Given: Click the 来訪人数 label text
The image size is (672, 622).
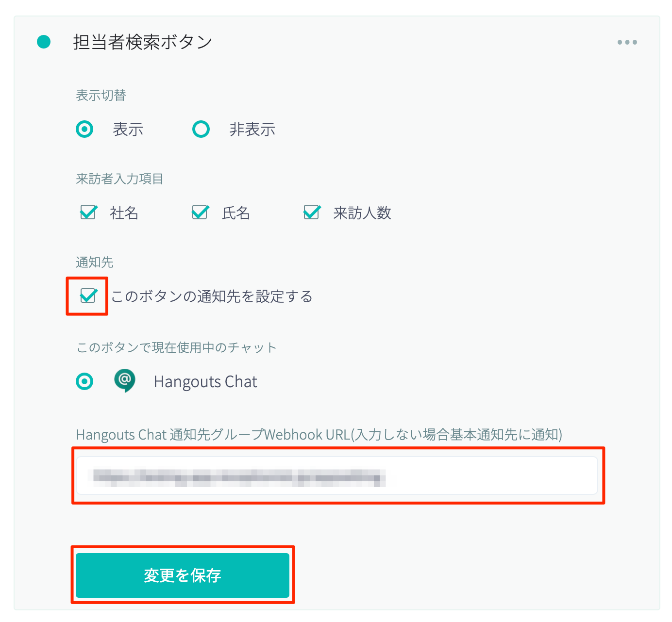Looking at the screenshot, I should 362,213.
